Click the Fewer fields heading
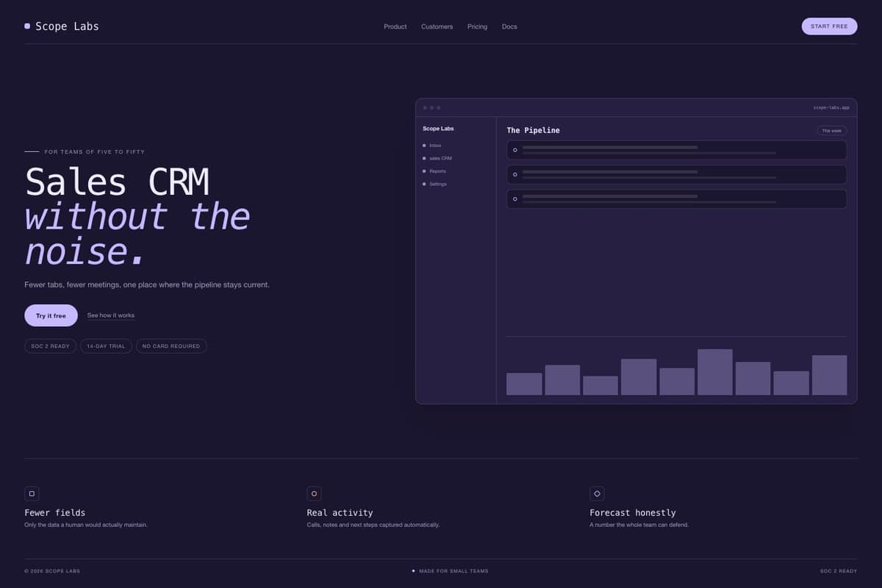 pyautogui.click(x=55, y=512)
